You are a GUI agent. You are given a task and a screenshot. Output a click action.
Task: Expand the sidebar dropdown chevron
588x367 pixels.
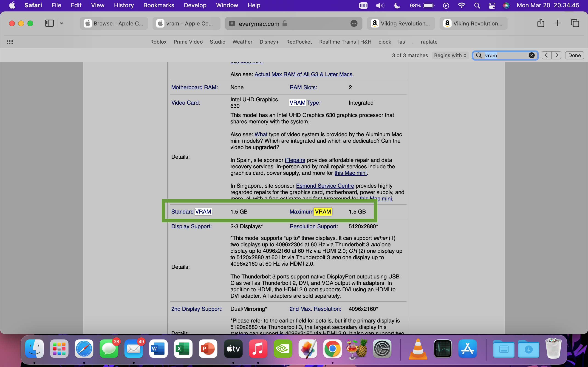62,23
